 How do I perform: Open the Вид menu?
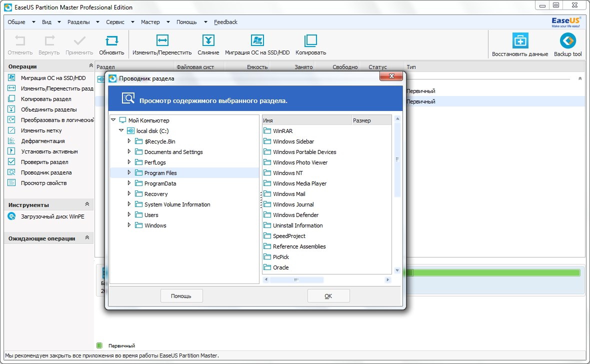[x=51, y=22]
